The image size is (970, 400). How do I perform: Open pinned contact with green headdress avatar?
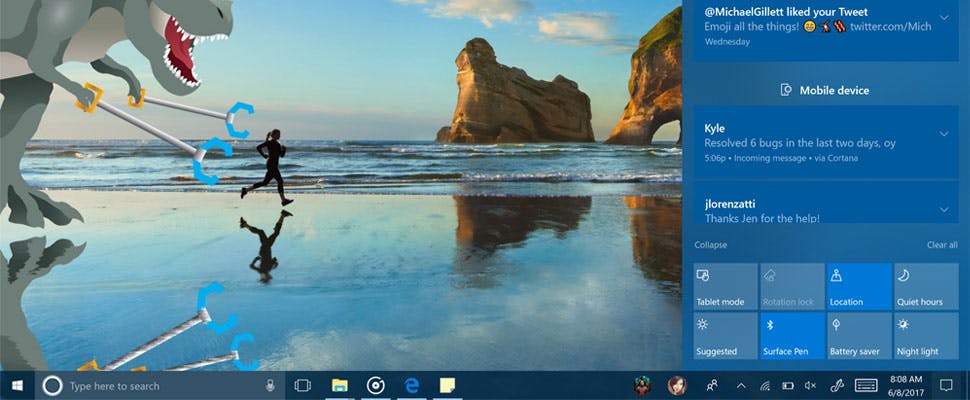tap(642, 386)
